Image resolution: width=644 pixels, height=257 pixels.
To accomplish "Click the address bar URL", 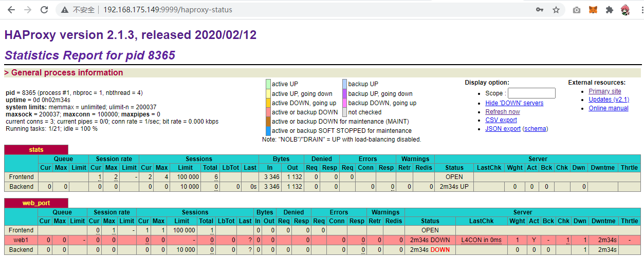I will [168, 10].
